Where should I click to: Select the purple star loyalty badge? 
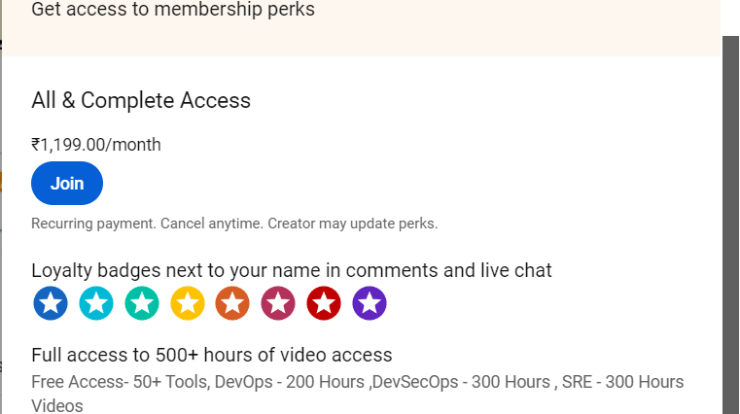(x=370, y=303)
